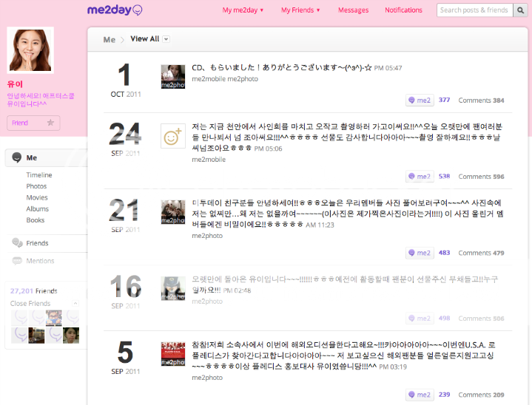
Task: Click the Mentions bubble icon in sidebar
Action: click(x=17, y=261)
